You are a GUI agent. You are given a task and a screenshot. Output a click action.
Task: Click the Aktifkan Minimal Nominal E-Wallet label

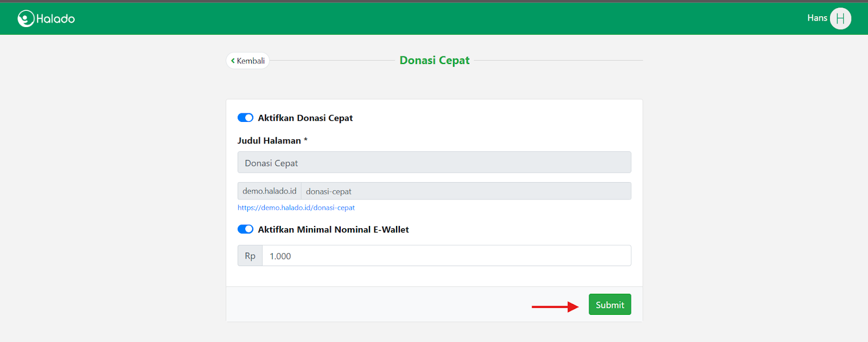click(x=333, y=230)
